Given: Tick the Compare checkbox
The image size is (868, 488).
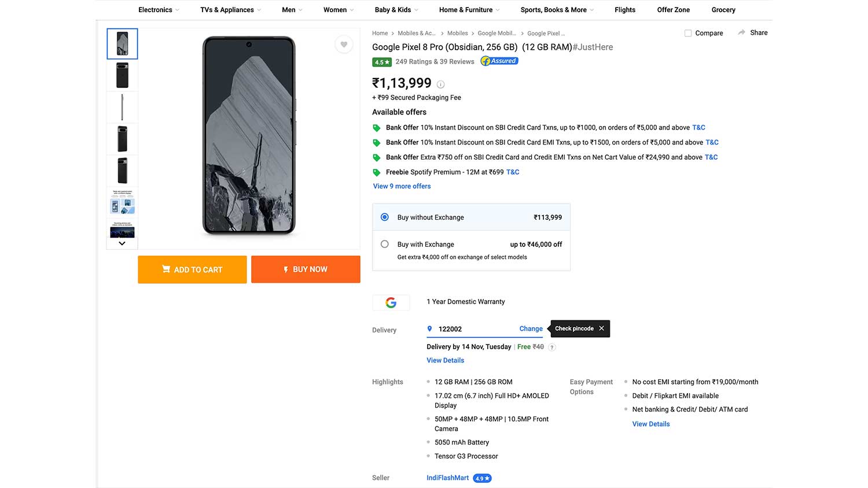Looking at the screenshot, I should pyautogui.click(x=688, y=34).
